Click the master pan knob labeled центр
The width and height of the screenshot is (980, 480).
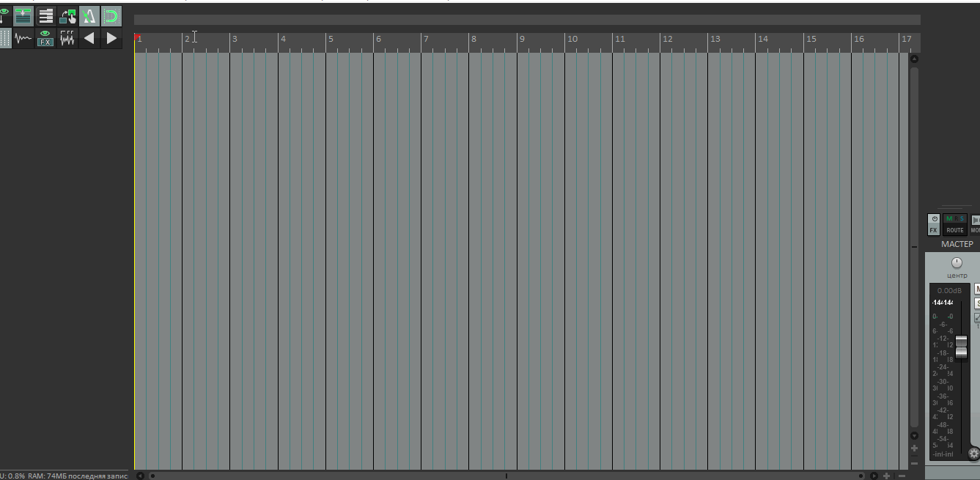click(956, 262)
